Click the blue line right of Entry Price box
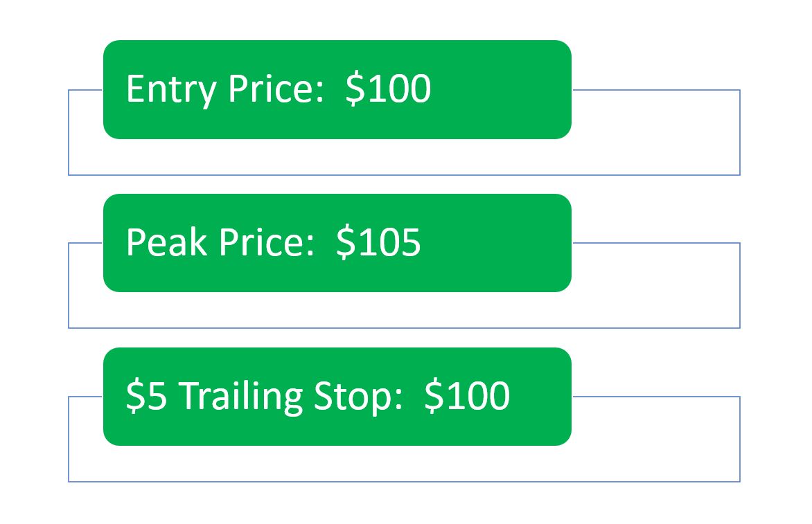The width and height of the screenshot is (812, 524). 655,90
